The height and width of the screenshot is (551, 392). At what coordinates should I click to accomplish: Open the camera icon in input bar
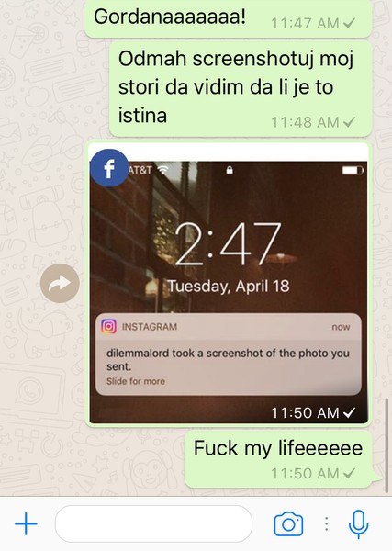click(x=288, y=523)
